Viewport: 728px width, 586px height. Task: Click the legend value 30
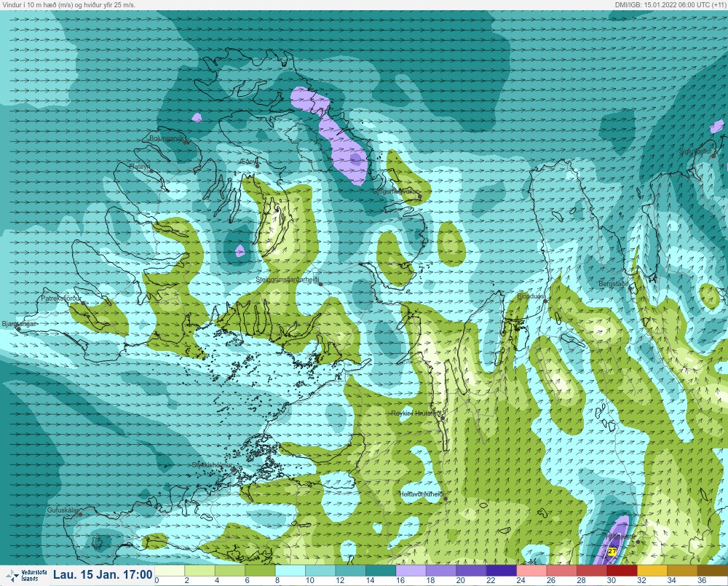tap(612, 580)
